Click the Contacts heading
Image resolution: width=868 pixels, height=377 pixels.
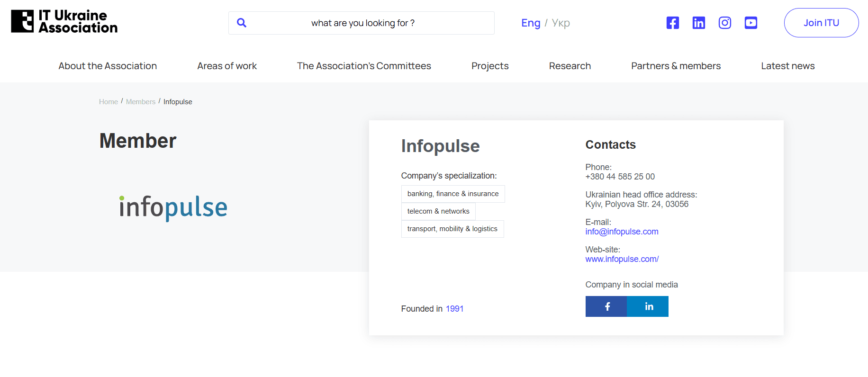(611, 144)
